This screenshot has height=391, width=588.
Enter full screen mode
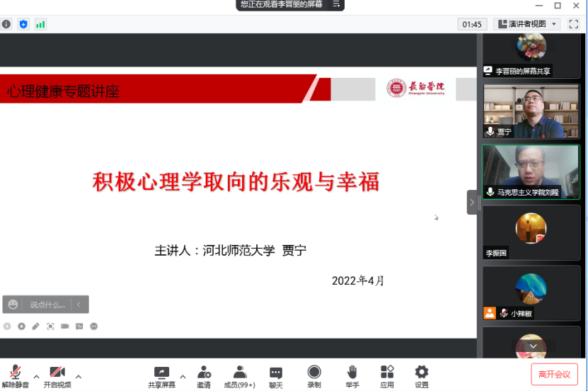pos(574,24)
